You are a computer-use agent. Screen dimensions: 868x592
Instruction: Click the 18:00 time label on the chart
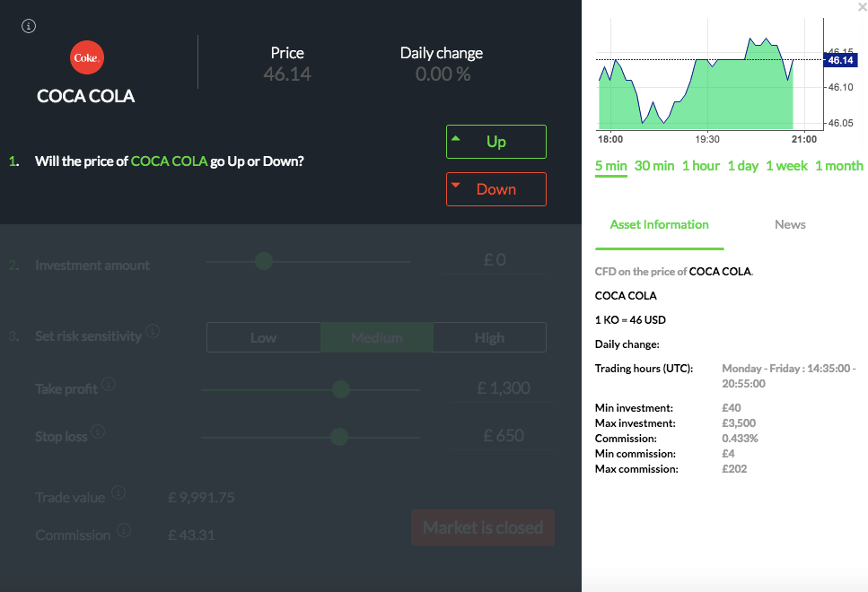[610, 139]
